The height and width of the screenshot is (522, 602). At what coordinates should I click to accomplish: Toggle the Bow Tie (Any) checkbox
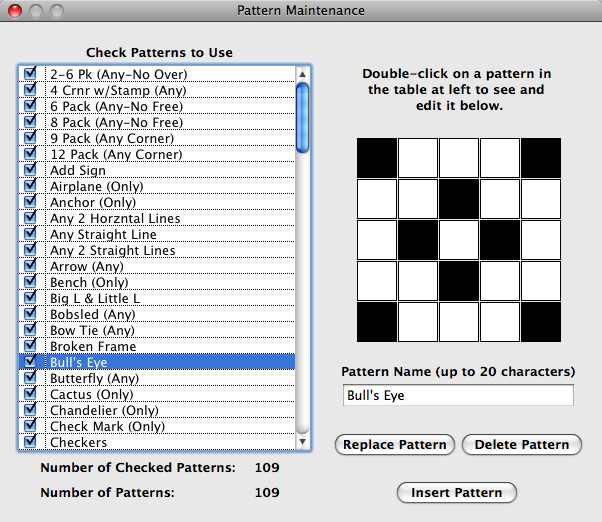coord(30,330)
